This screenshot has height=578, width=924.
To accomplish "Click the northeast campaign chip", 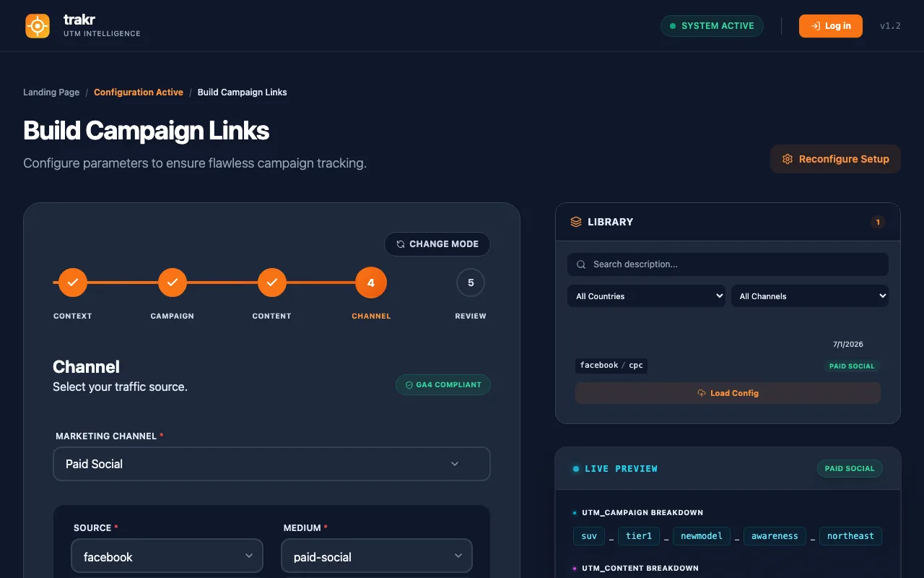I will pyautogui.click(x=850, y=536).
